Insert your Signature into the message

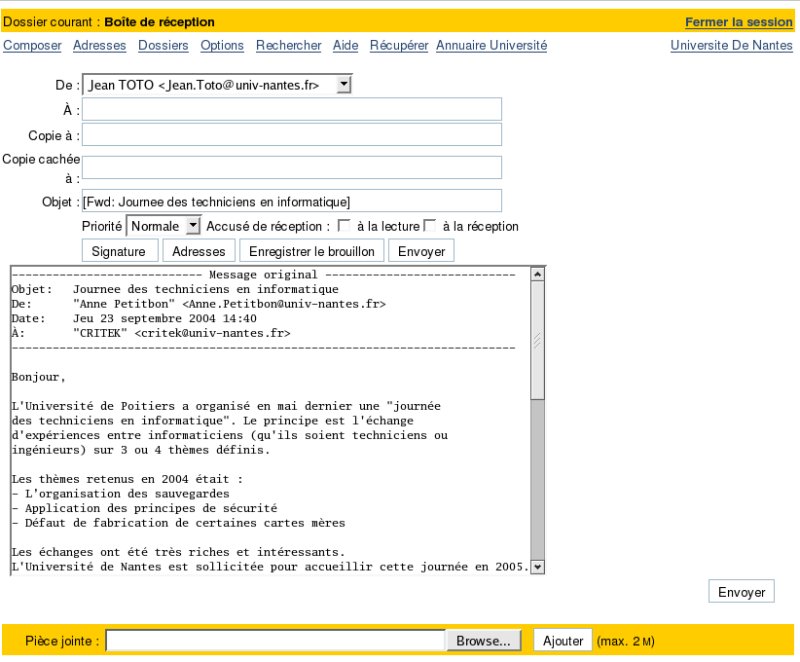[119, 250]
